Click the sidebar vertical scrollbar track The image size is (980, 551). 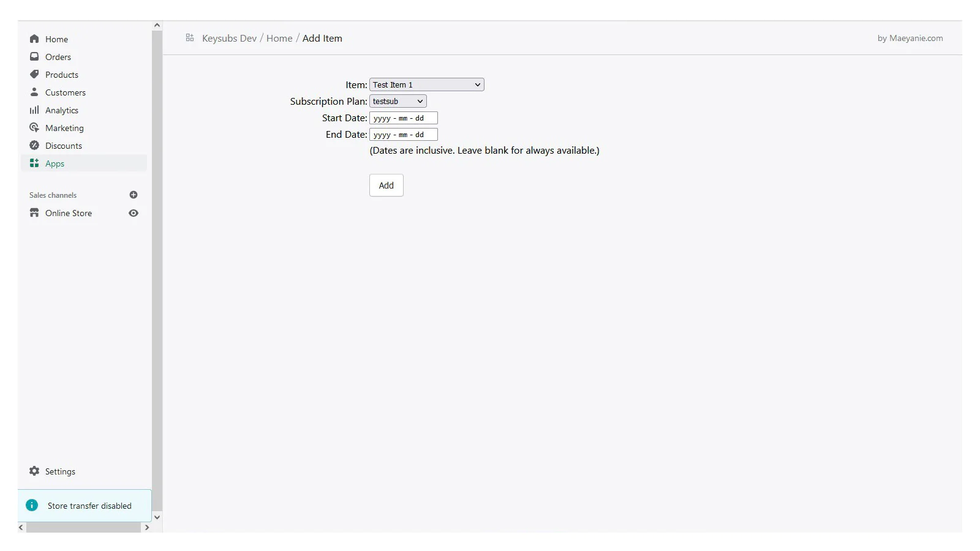pos(157,271)
